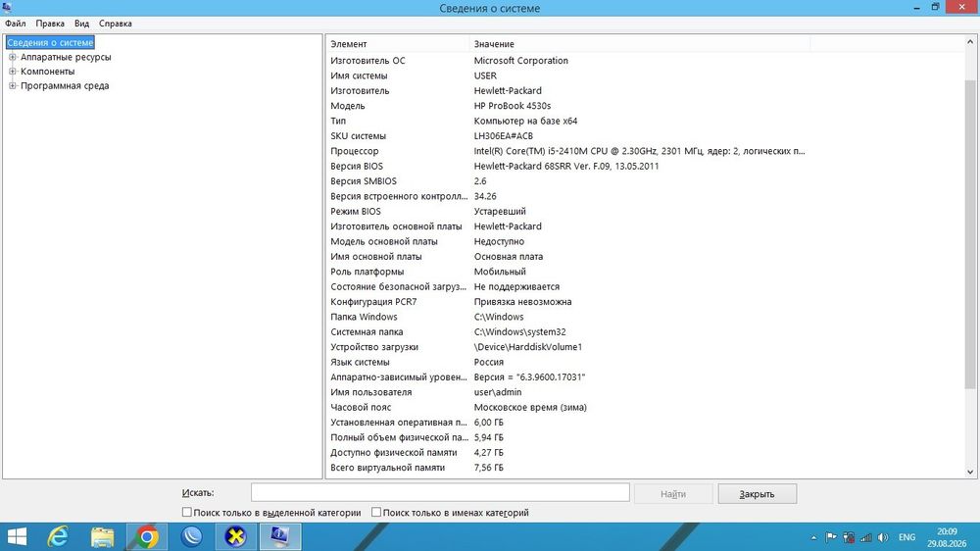Image resolution: width=980 pixels, height=551 pixels.
Task: Select Доступно физической памяти row
Action: [567, 452]
